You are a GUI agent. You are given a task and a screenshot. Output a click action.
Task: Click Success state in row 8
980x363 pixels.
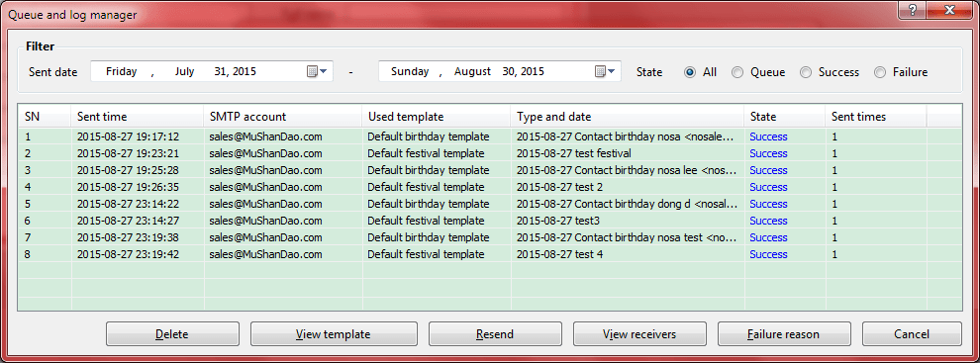[x=768, y=254]
